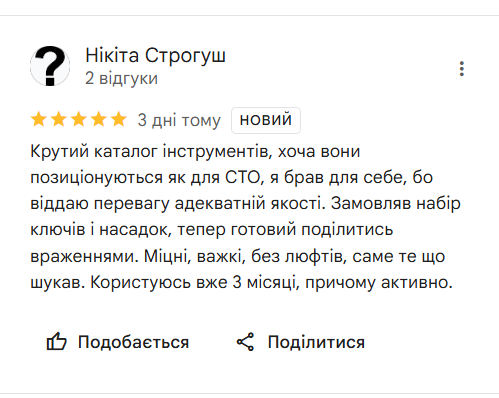Viewport: 499px width, 398px height.
Task: Click the review line starting 'Крутий каталог інструментів'
Action: pos(195,151)
